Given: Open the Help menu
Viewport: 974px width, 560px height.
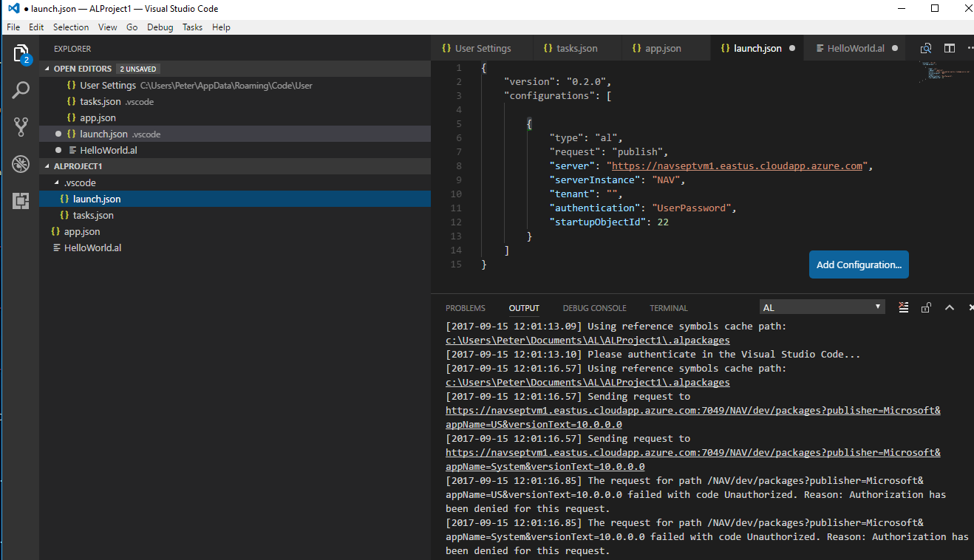Looking at the screenshot, I should coord(221,27).
